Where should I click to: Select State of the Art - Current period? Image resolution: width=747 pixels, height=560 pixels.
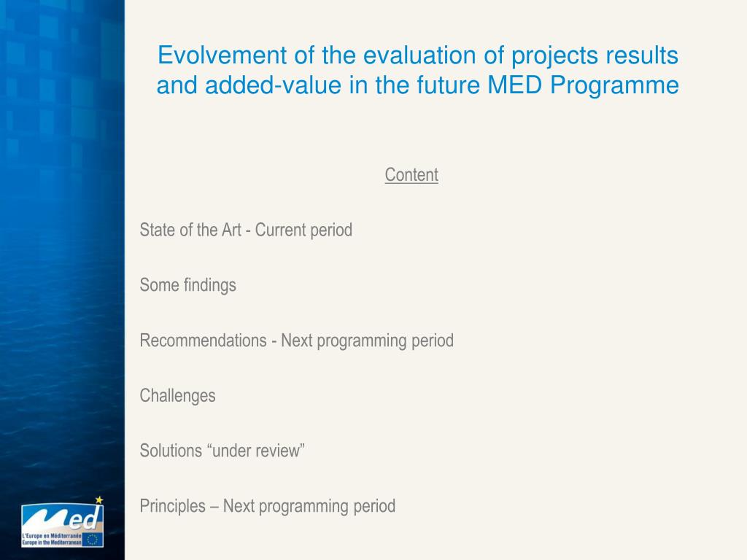[x=246, y=230]
